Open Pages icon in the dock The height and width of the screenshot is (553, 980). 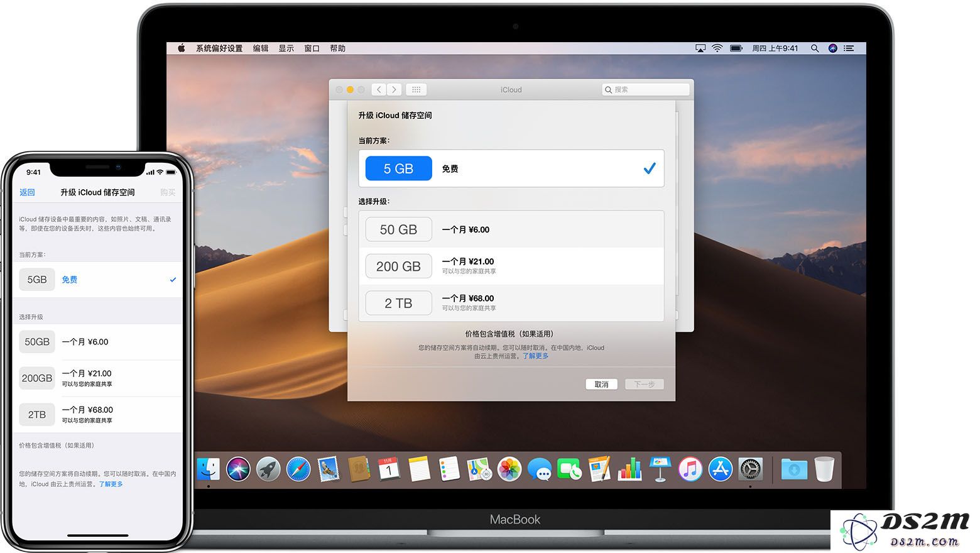click(600, 469)
